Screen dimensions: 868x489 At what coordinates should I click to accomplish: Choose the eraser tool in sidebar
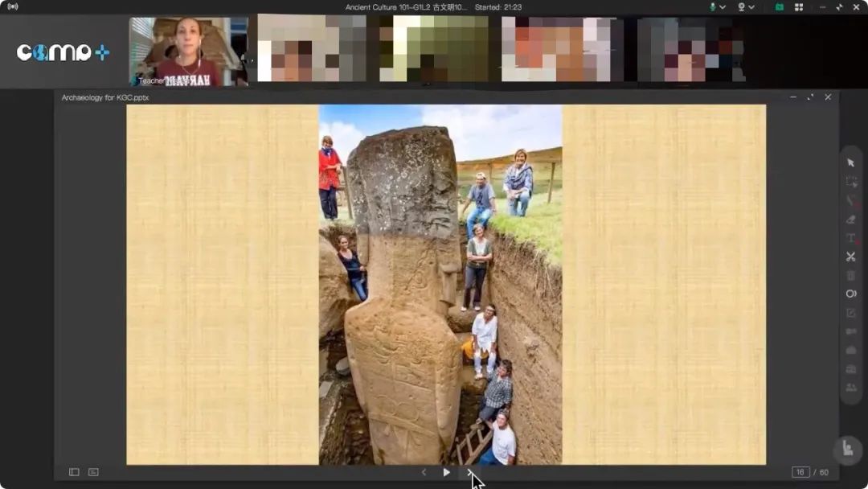point(851,220)
